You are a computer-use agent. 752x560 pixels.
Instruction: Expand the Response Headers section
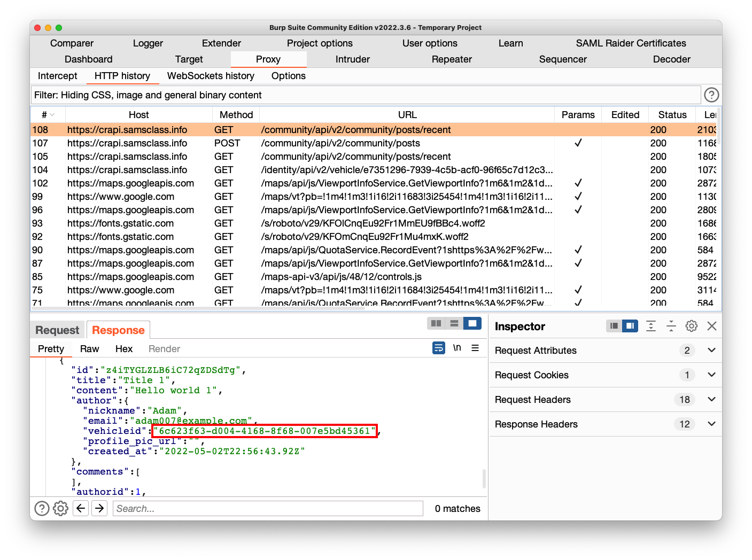click(711, 424)
